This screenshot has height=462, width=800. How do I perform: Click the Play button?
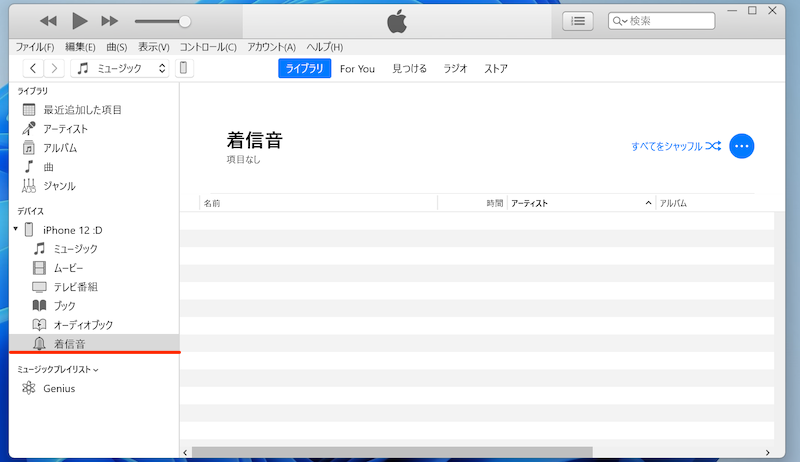pyautogui.click(x=80, y=21)
